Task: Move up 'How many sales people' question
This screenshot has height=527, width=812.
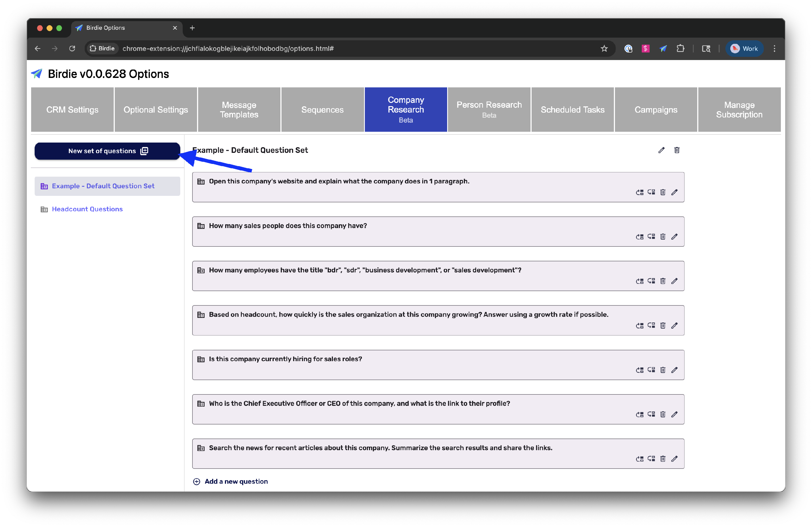Action: (639, 237)
